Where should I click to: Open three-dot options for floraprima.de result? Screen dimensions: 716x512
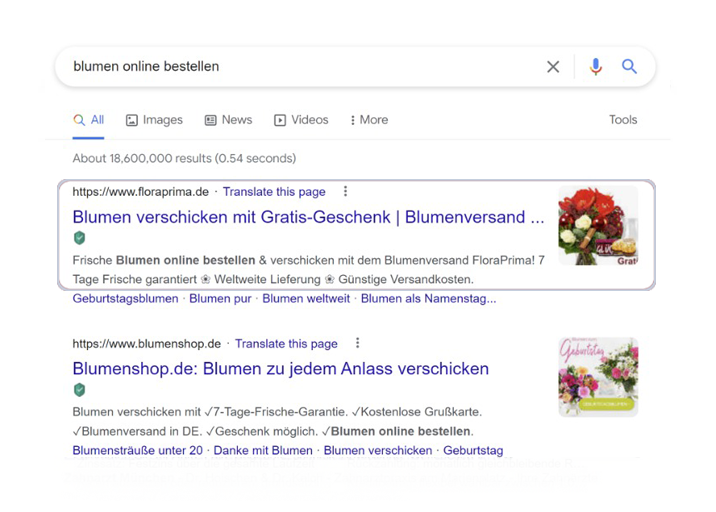(345, 192)
